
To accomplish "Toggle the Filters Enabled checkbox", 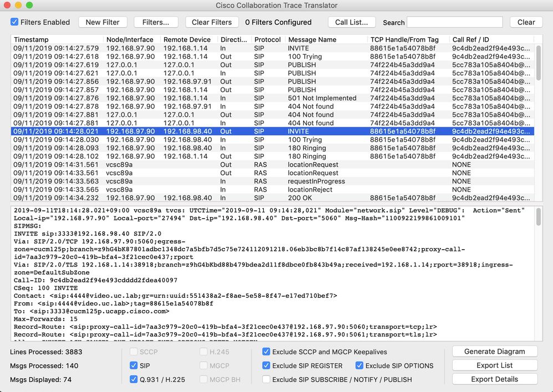I will coord(14,22).
